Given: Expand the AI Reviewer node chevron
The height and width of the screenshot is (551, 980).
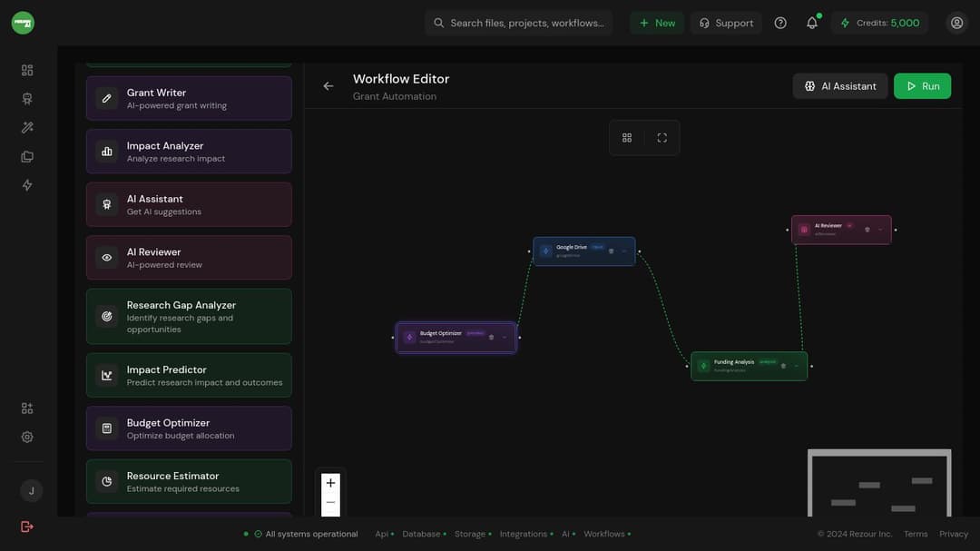Looking at the screenshot, I should point(879,230).
